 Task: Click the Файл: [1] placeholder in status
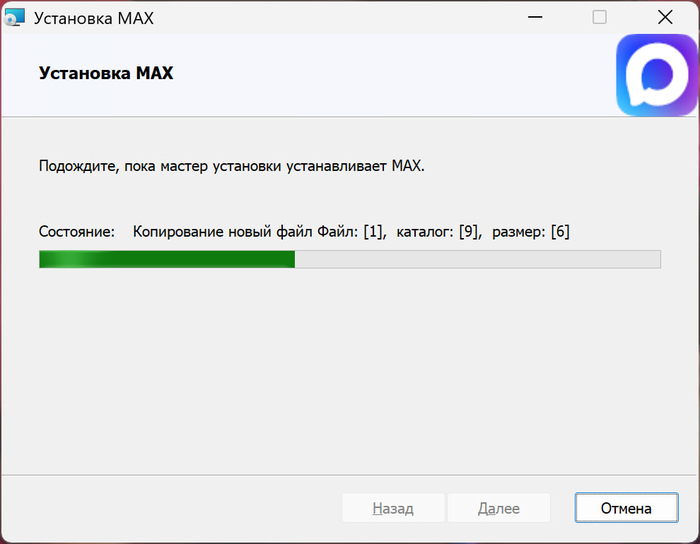click(352, 232)
